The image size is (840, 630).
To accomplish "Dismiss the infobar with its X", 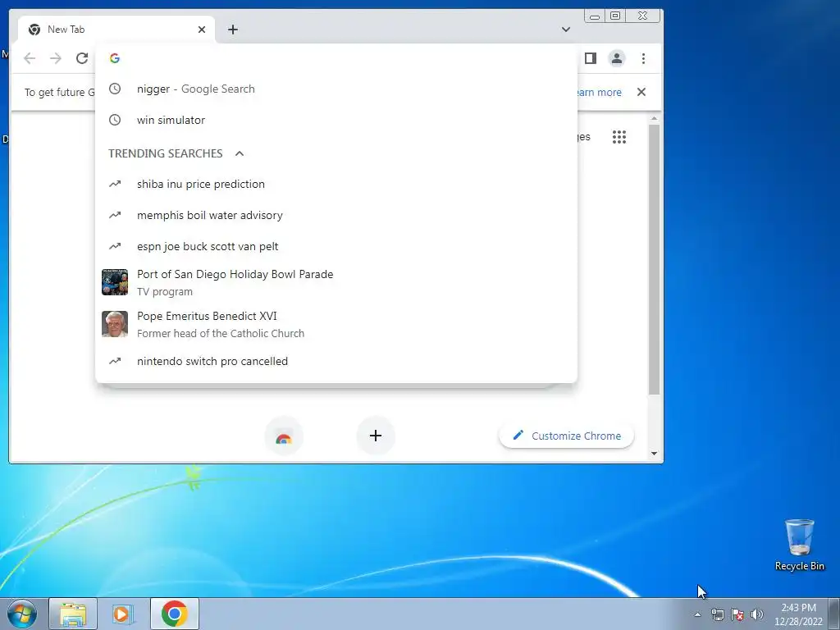I will pyautogui.click(x=641, y=92).
